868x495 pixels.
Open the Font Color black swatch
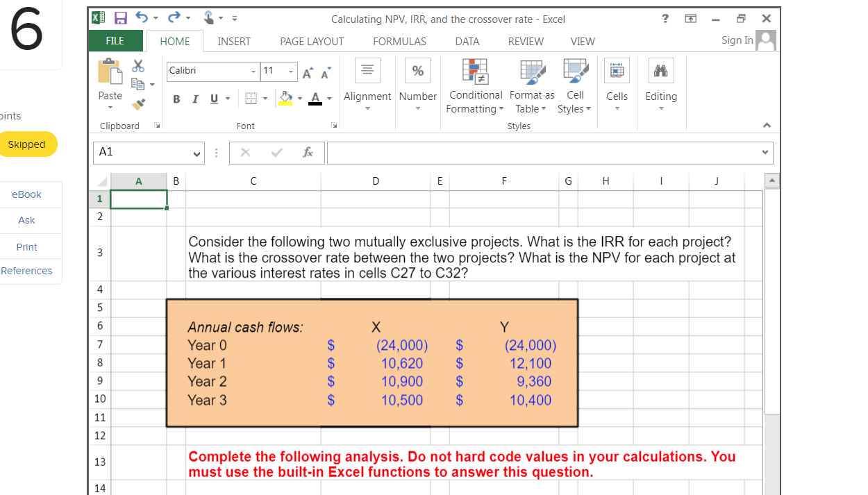point(314,99)
